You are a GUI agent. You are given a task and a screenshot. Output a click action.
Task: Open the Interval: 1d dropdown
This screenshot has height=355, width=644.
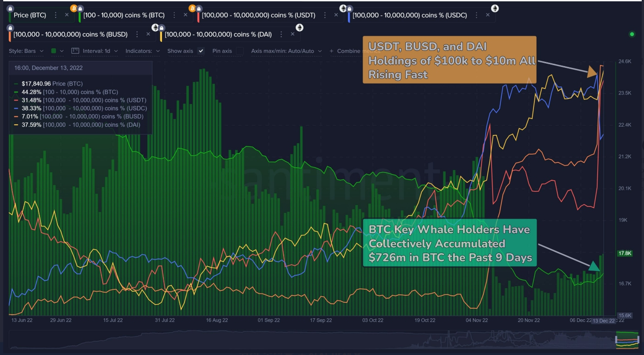tap(98, 51)
